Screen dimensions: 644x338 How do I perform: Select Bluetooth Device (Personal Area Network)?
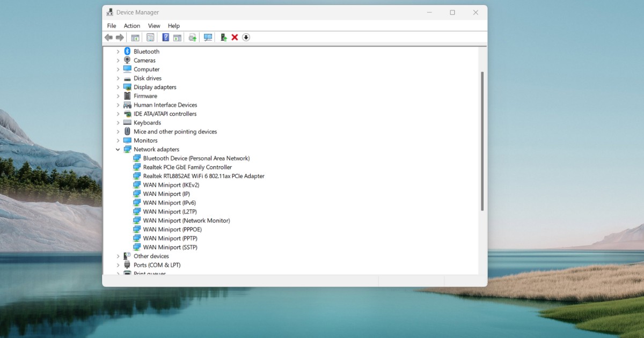pyautogui.click(x=196, y=158)
